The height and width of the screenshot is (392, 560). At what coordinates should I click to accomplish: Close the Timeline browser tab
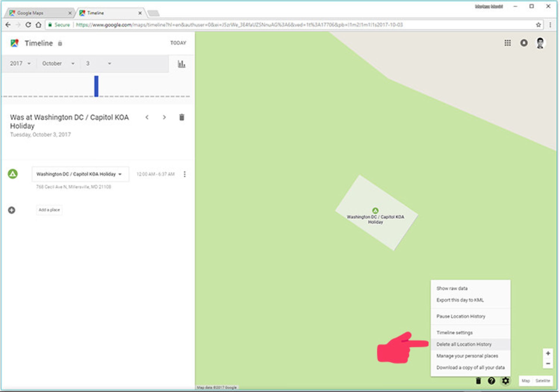pyautogui.click(x=140, y=13)
